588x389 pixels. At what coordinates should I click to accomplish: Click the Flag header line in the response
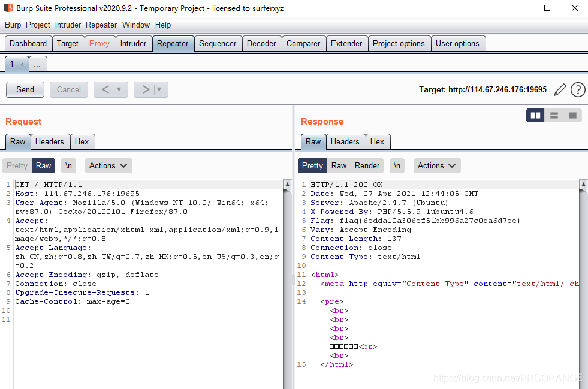coord(415,221)
